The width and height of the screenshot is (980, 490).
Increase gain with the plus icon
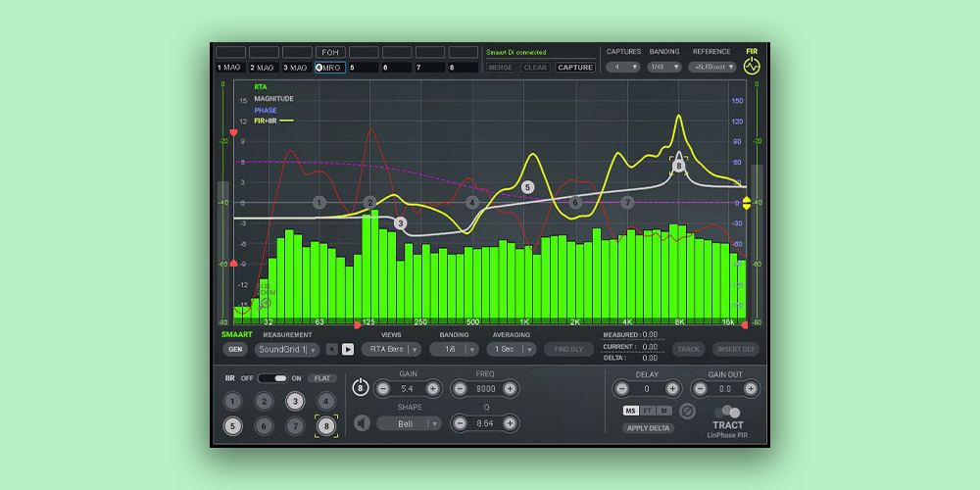pos(432,389)
